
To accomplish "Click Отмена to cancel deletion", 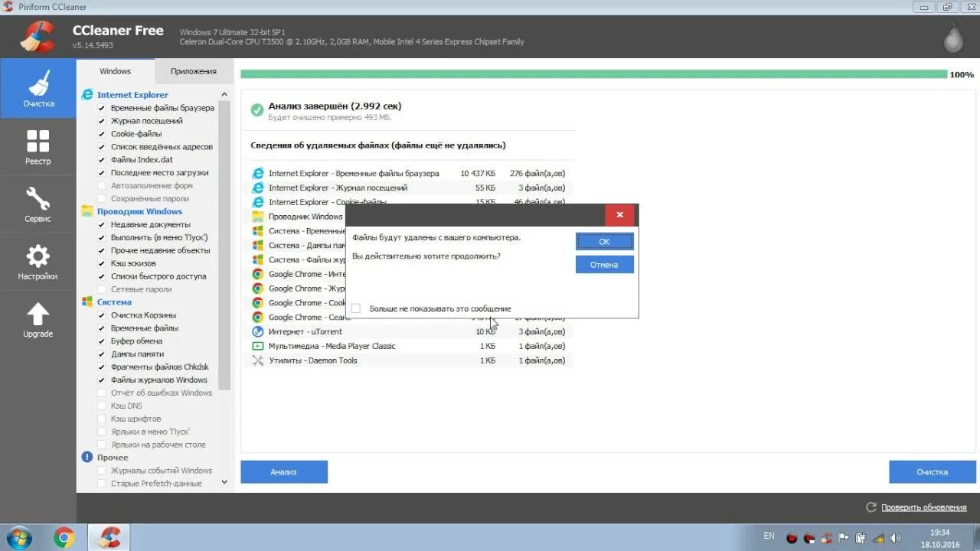I will click(604, 264).
